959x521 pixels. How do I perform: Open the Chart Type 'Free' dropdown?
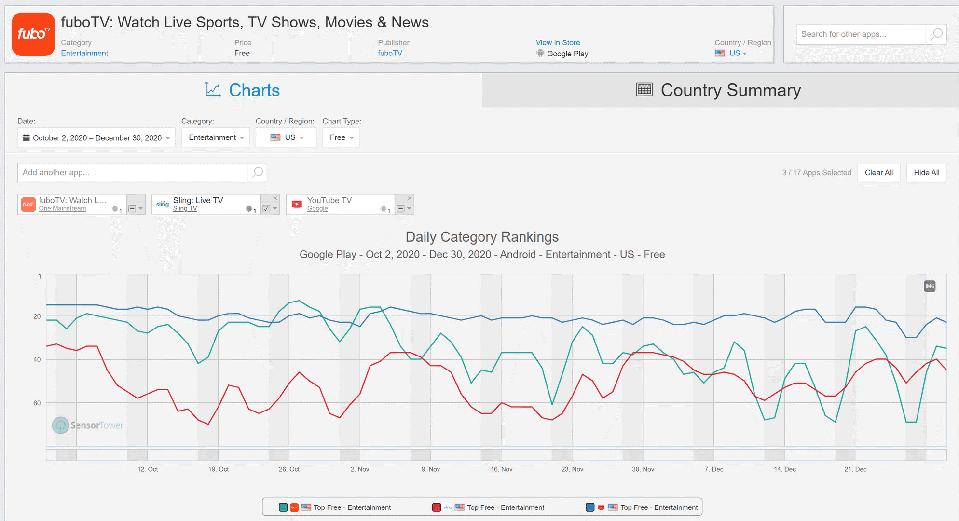click(x=341, y=137)
